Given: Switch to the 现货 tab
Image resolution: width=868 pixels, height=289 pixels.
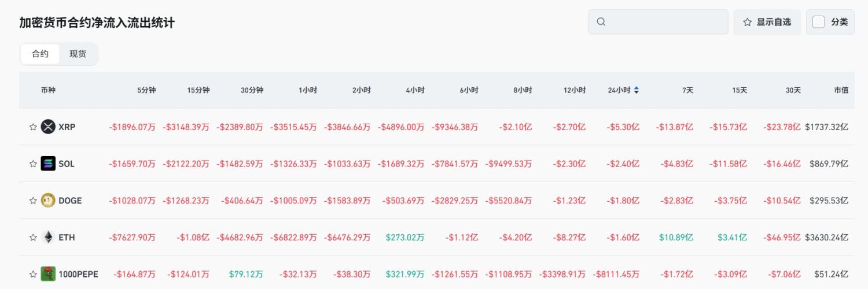Looking at the screenshot, I should click(78, 54).
